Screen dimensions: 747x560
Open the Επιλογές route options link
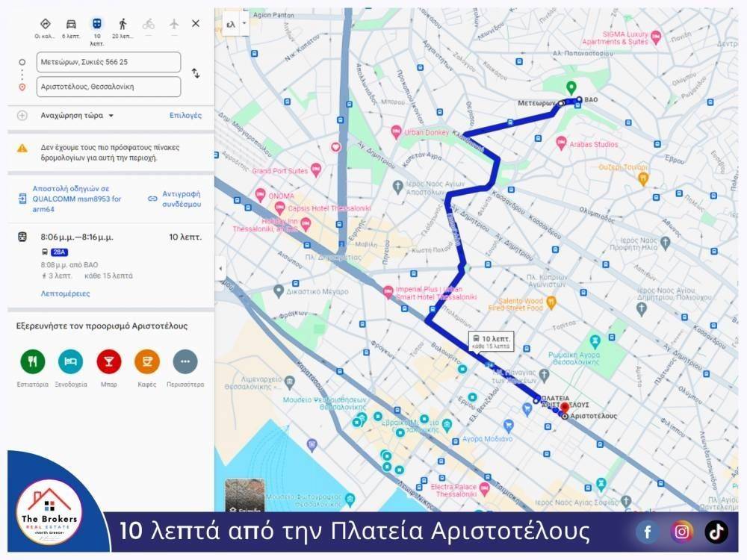185,116
